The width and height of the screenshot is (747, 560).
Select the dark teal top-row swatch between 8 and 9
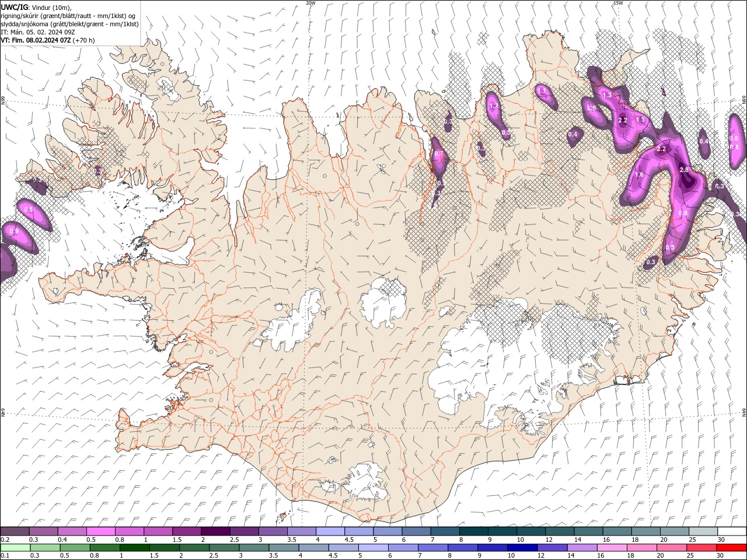(x=473, y=531)
